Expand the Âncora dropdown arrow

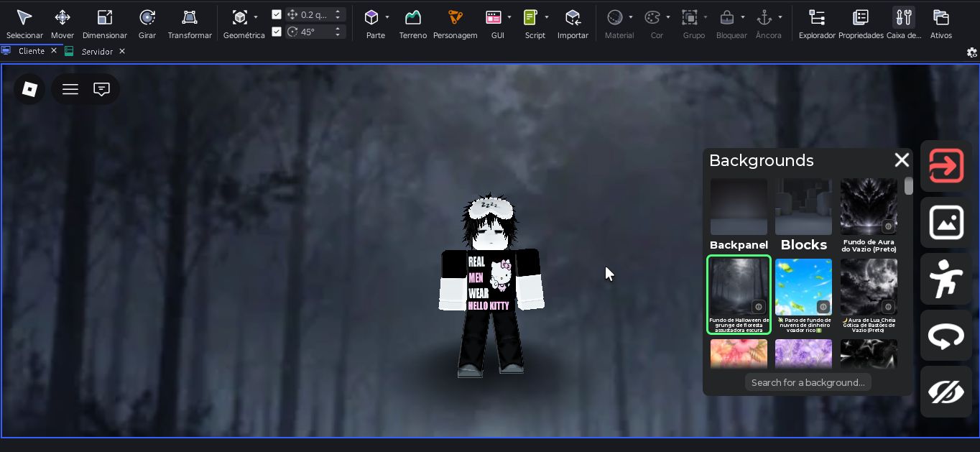coord(780,17)
